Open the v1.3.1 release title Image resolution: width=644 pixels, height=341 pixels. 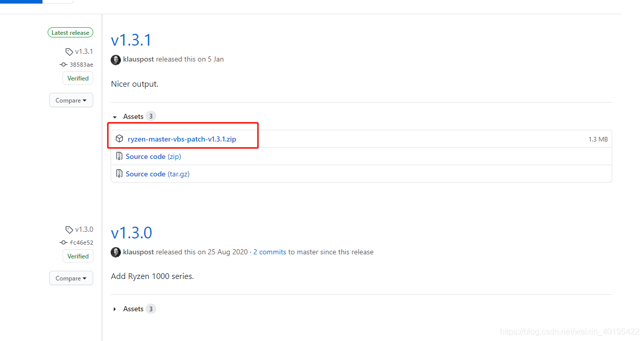(131, 40)
